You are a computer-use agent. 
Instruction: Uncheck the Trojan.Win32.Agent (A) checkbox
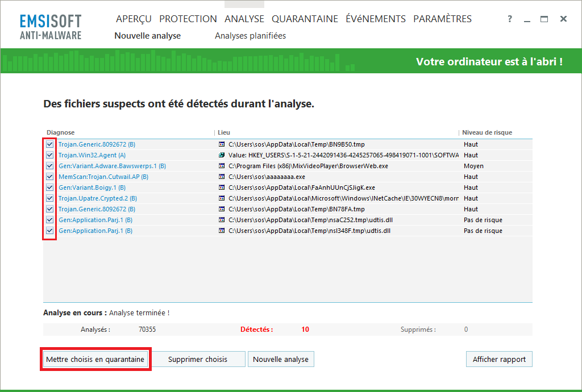coord(50,155)
